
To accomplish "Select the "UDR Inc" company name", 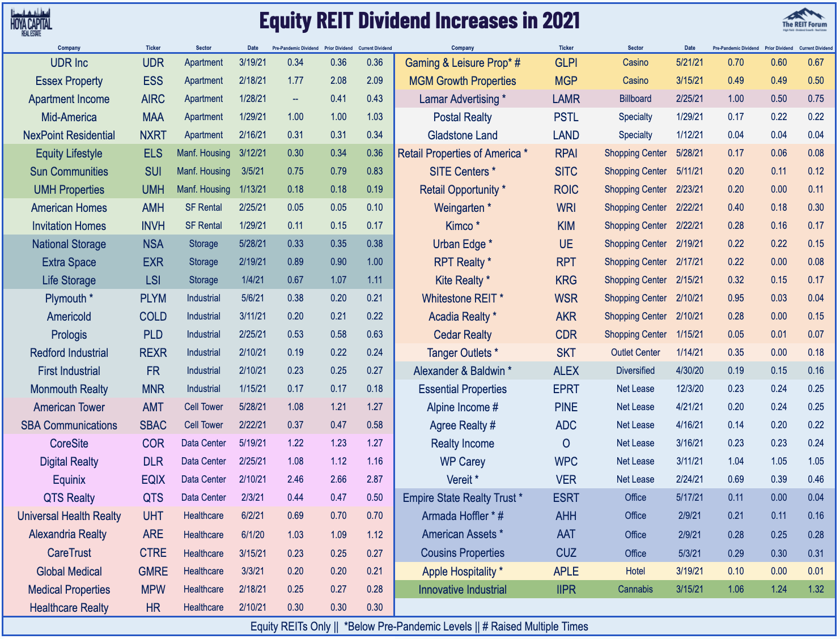I will tap(69, 63).
